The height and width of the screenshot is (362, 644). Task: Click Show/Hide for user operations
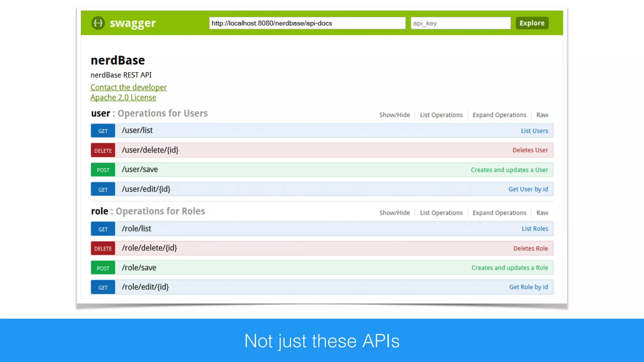(x=394, y=115)
